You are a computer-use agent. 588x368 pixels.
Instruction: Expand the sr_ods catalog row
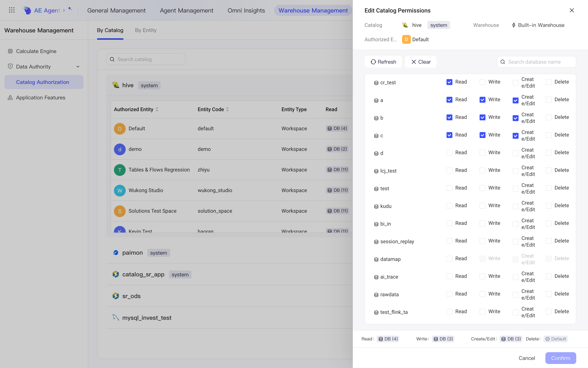(229, 296)
